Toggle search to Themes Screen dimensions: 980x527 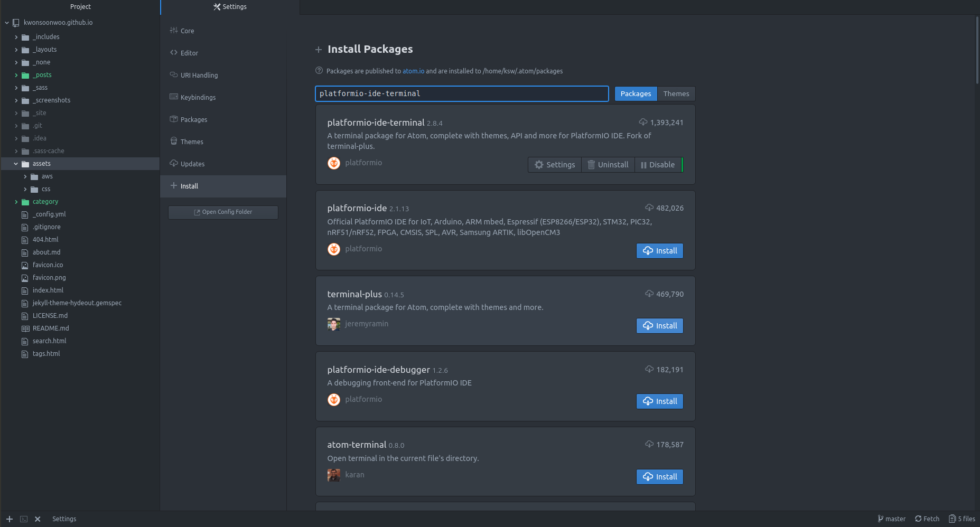pyautogui.click(x=676, y=93)
